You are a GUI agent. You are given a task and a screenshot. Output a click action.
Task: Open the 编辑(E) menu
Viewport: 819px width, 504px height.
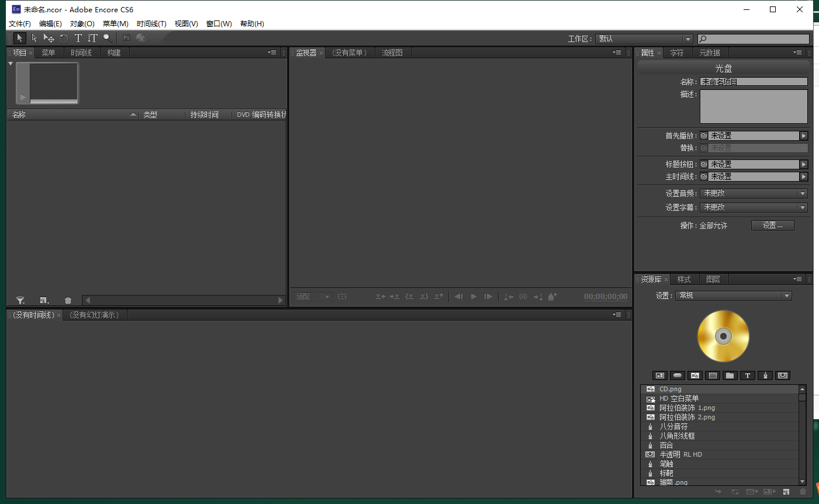click(x=50, y=24)
